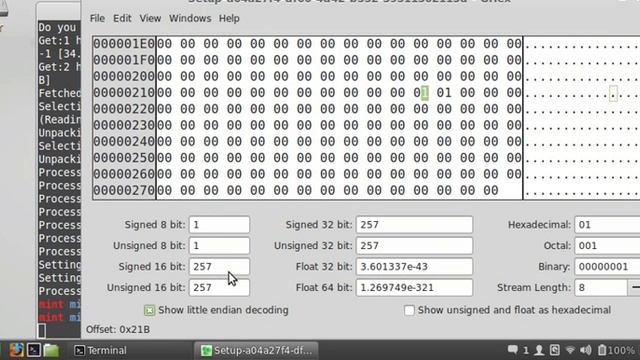Open the Windows menu
The height and width of the screenshot is (360, 640).
click(190, 18)
